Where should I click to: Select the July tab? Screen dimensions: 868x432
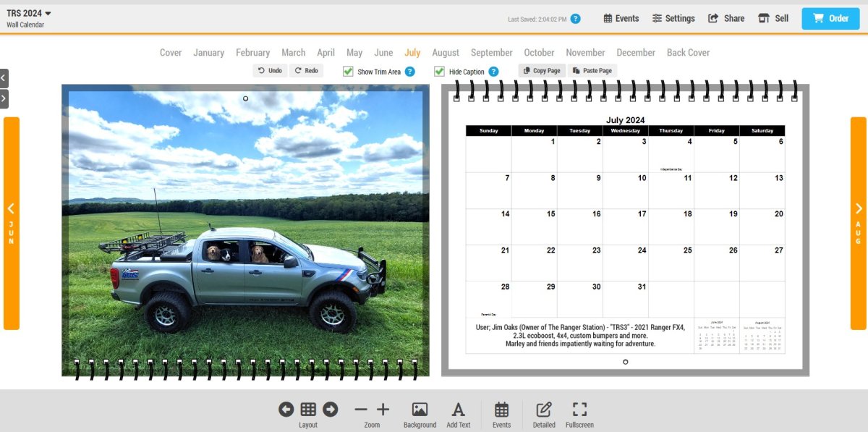[x=412, y=53]
